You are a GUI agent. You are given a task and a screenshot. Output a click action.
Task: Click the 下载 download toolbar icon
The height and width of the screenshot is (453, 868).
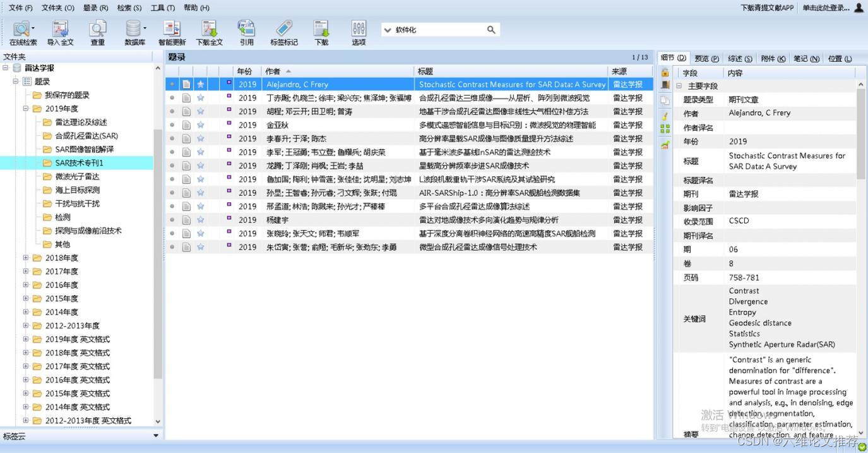pos(321,33)
